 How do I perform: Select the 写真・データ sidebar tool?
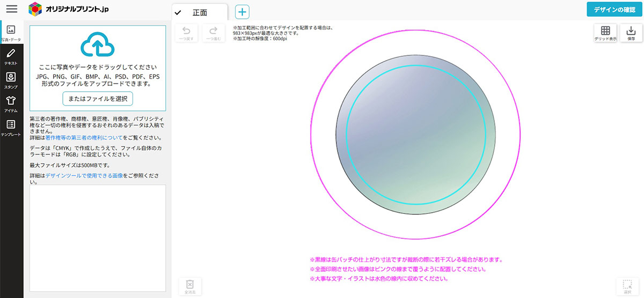click(x=11, y=33)
